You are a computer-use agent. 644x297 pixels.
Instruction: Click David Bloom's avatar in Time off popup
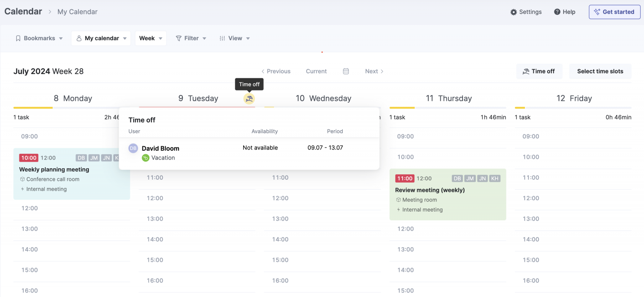pos(133,148)
